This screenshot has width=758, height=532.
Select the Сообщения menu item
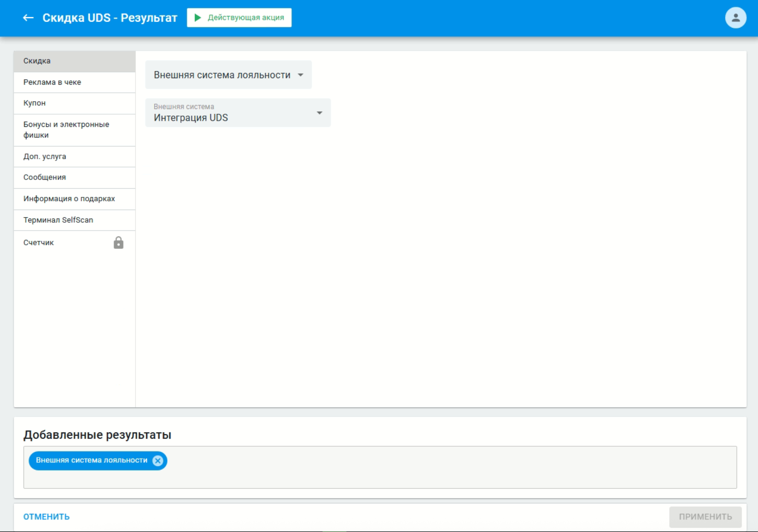pyautogui.click(x=75, y=177)
